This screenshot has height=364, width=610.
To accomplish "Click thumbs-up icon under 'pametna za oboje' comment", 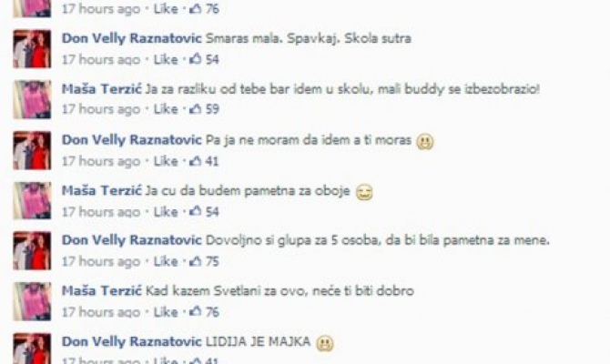I will click(196, 211).
